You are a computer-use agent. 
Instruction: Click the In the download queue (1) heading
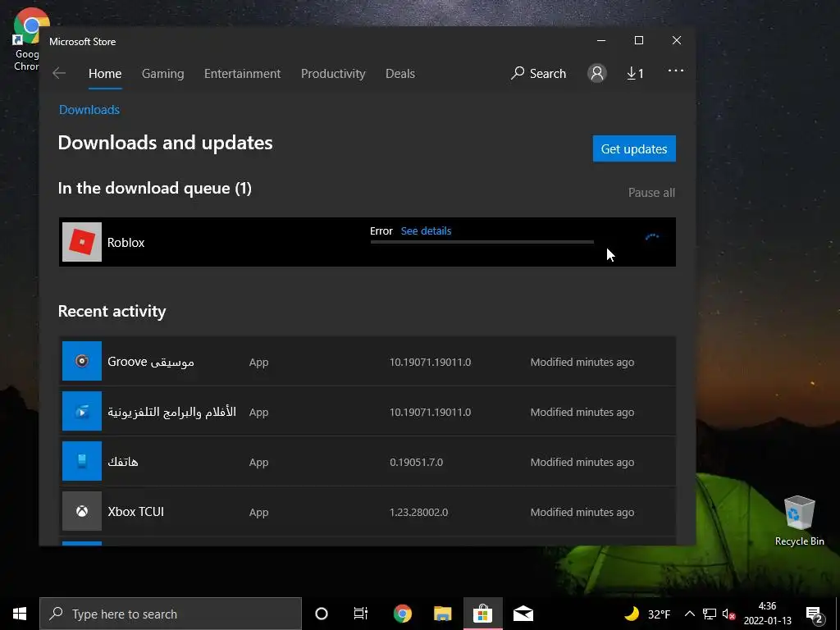pos(155,188)
